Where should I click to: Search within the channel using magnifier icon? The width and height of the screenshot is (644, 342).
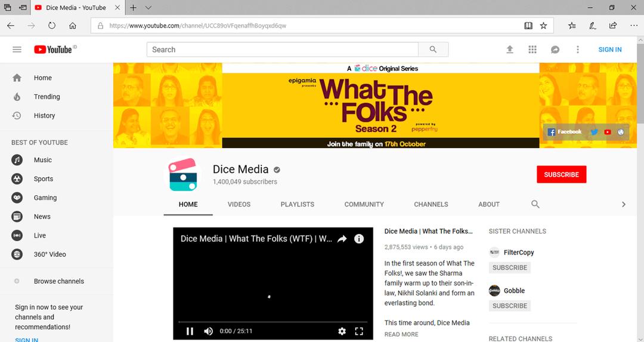pyautogui.click(x=535, y=204)
